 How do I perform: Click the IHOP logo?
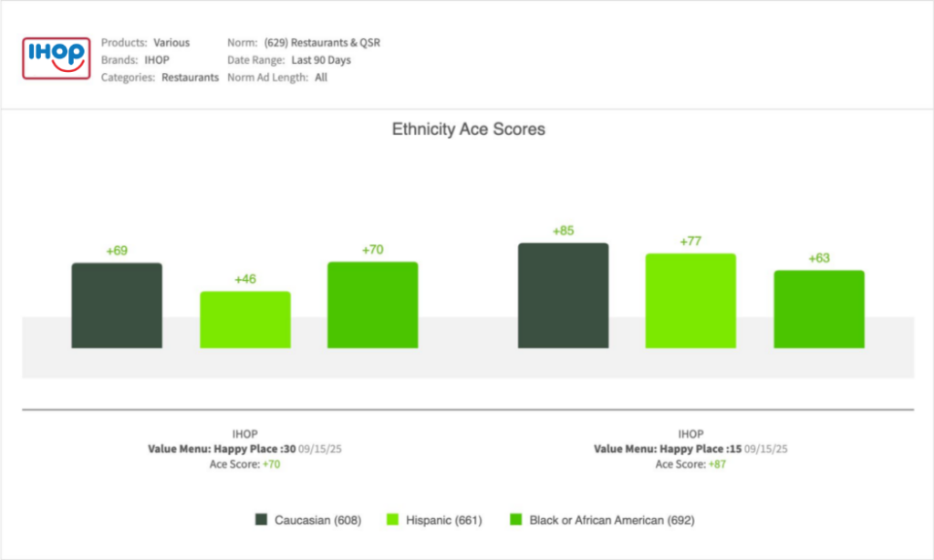pos(57,59)
